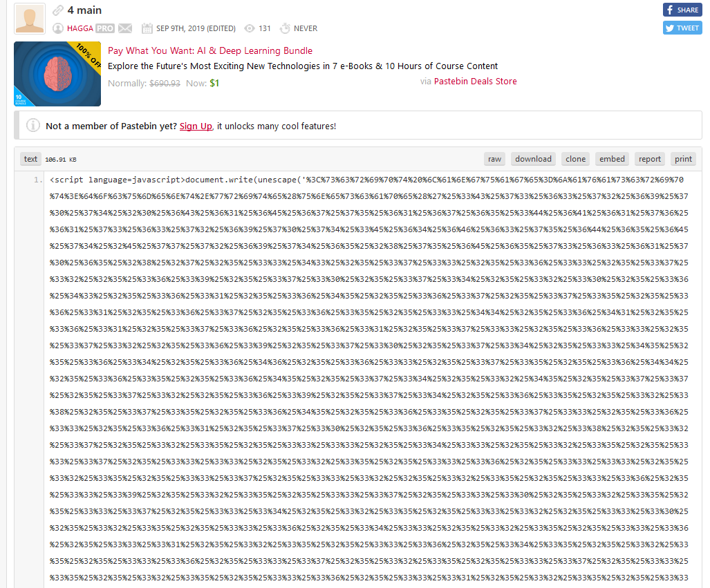Click the first code line starting '<script language=javascript>'
This screenshot has width=710, height=588.
coord(367,180)
